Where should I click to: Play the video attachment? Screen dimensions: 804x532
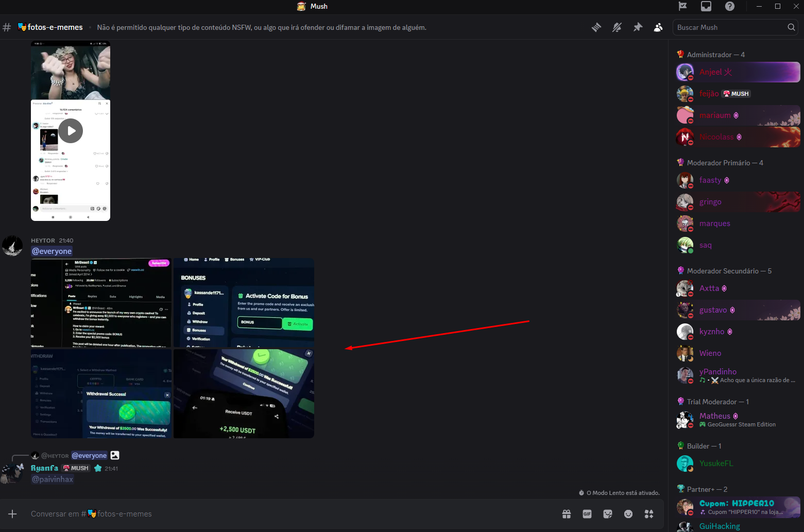[x=71, y=131]
